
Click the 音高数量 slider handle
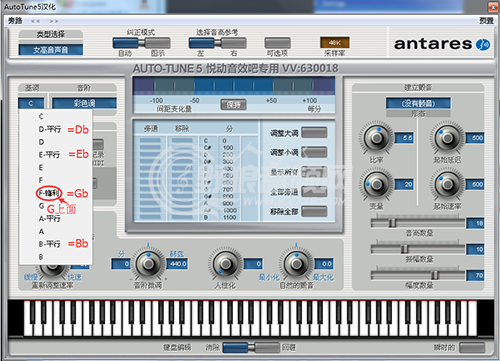point(392,222)
